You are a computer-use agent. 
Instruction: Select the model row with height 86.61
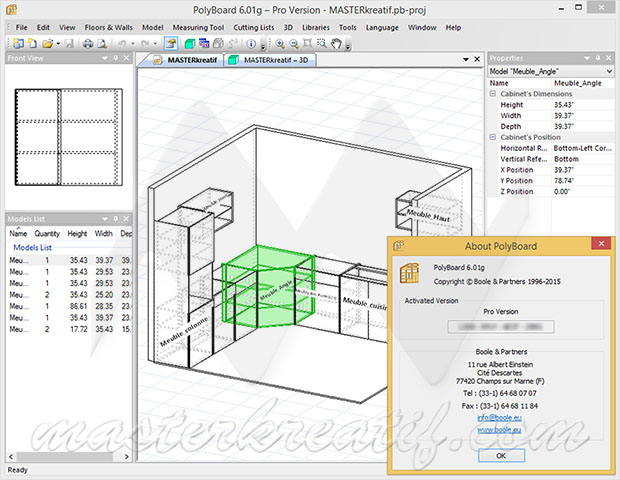pos(69,306)
